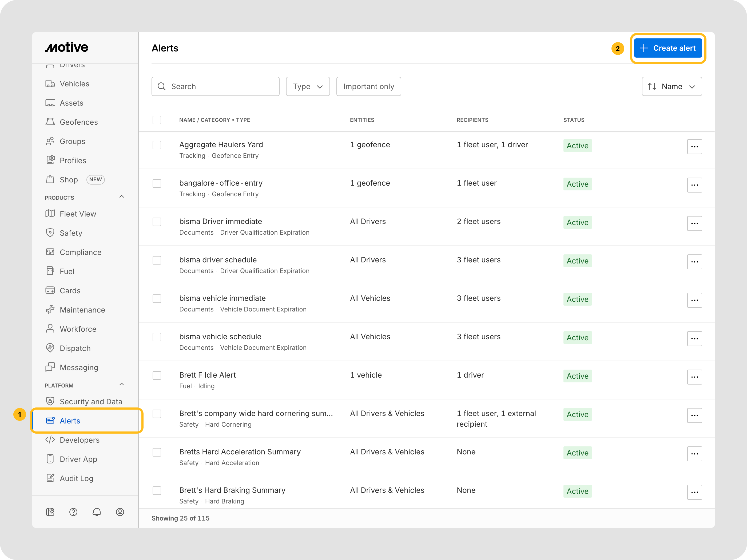Click the map book icon in sidebar footer
The height and width of the screenshot is (560, 747).
click(50, 512)
